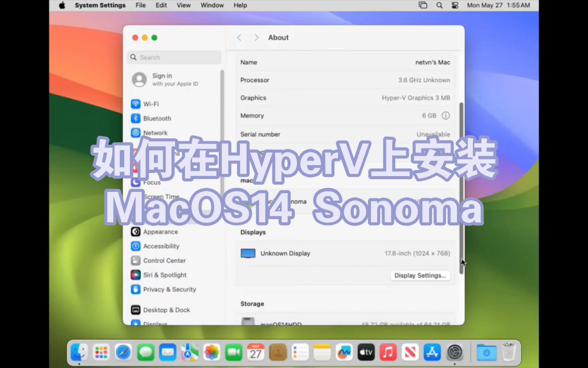The height and width of the screenshot is (368, 588).
Task: Open the View menu
Action: tap(183, 5)
